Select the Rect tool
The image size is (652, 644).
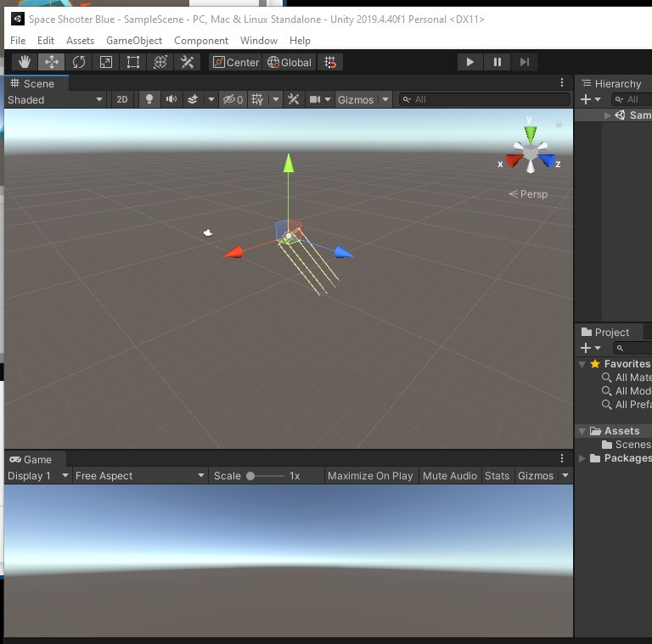(x=133, y=62)
